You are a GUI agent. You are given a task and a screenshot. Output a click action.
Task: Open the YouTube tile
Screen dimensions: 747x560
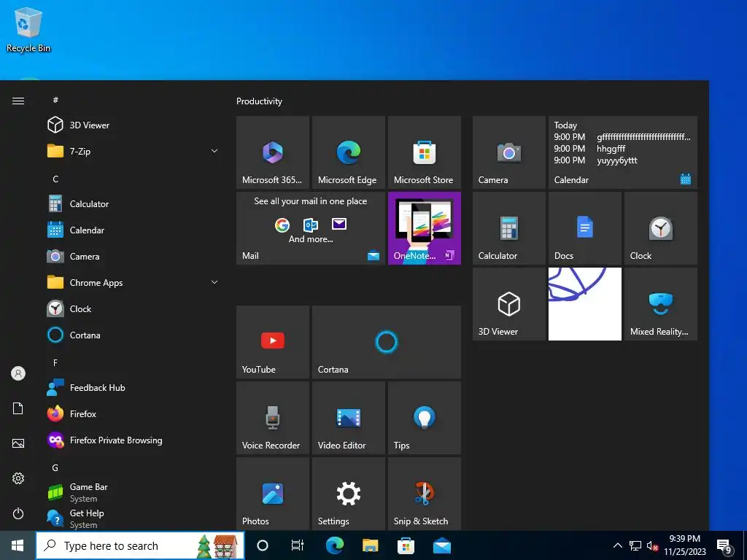click(273, 342)
